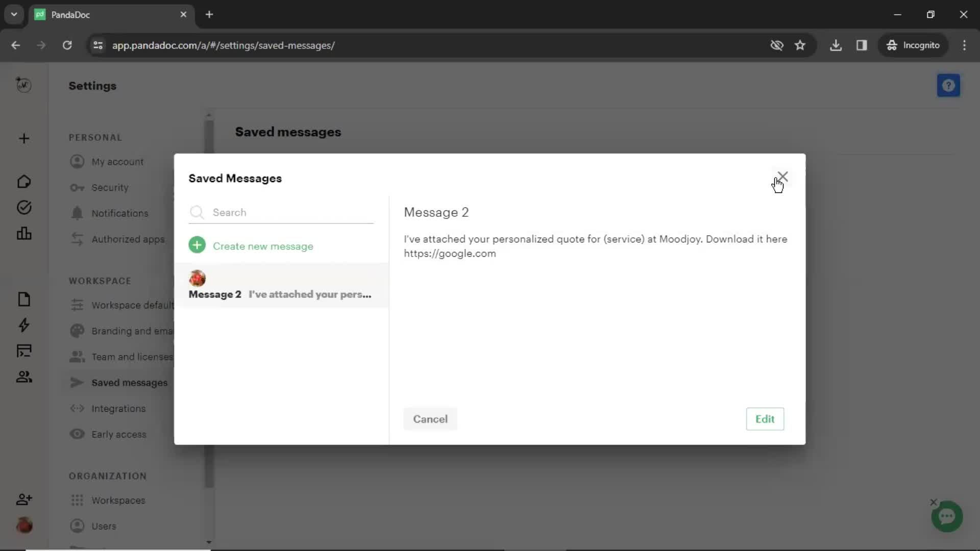The width and height of the screenshot is (980, 551).
Task: Expand the Security settings section
Action: click(109, 188)
